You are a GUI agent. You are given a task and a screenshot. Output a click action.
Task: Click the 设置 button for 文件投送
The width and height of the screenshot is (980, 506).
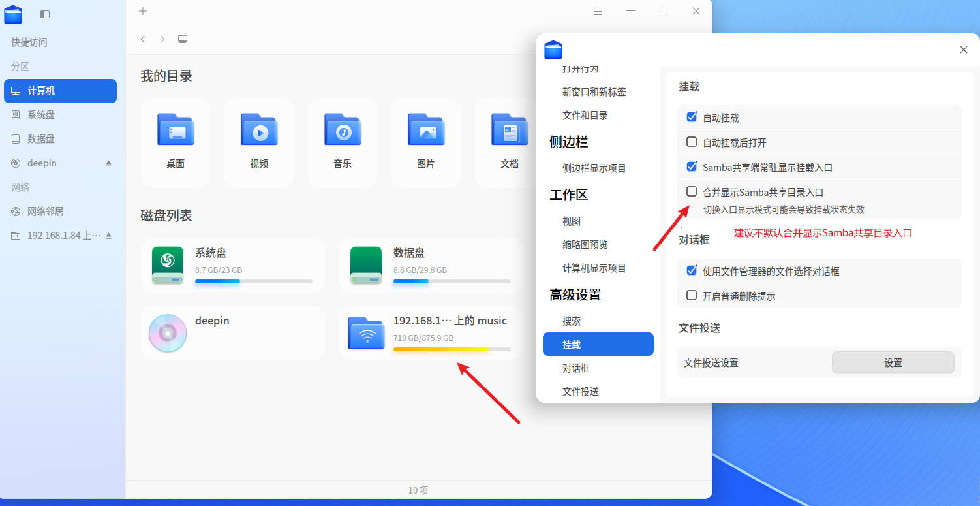(x=893, y=363)
